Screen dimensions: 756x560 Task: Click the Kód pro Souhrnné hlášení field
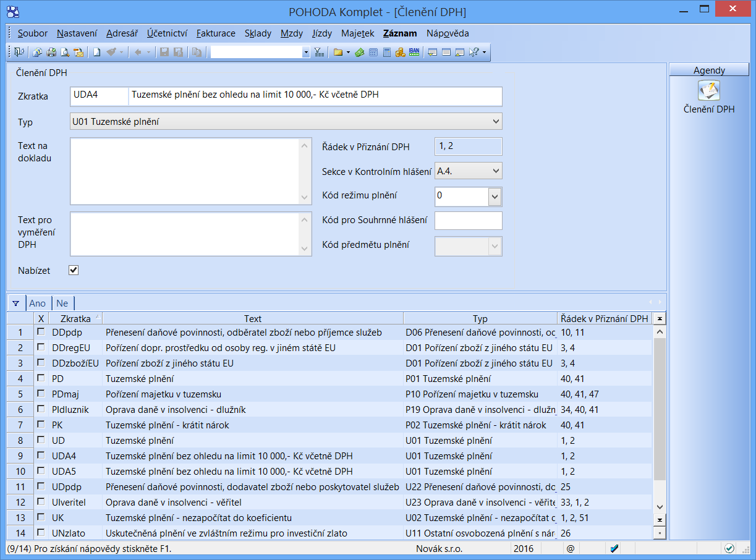tap(469, 221)
